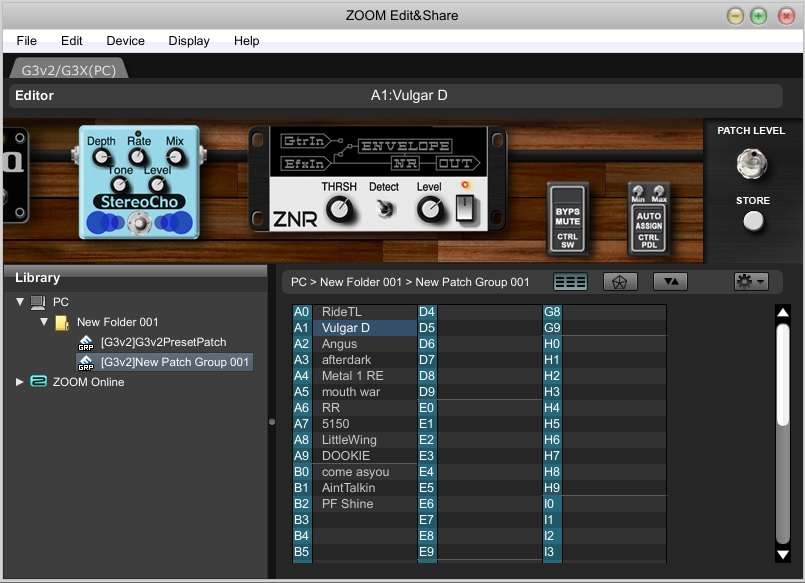This screenshot has height=583, width=805.
Task: Click the PATCH LEVEL knob
Action: [x=752, y=164]
